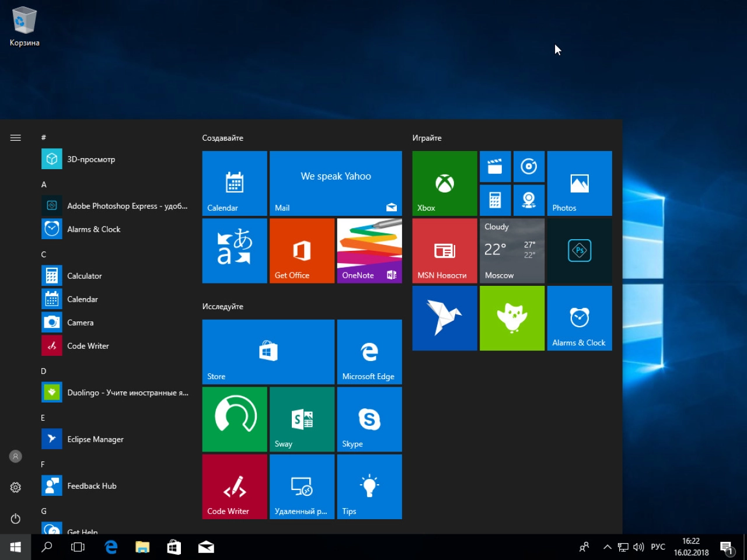The image size is (747, 560).
Task: Click the letter F section header
Action: coord(43,464)
